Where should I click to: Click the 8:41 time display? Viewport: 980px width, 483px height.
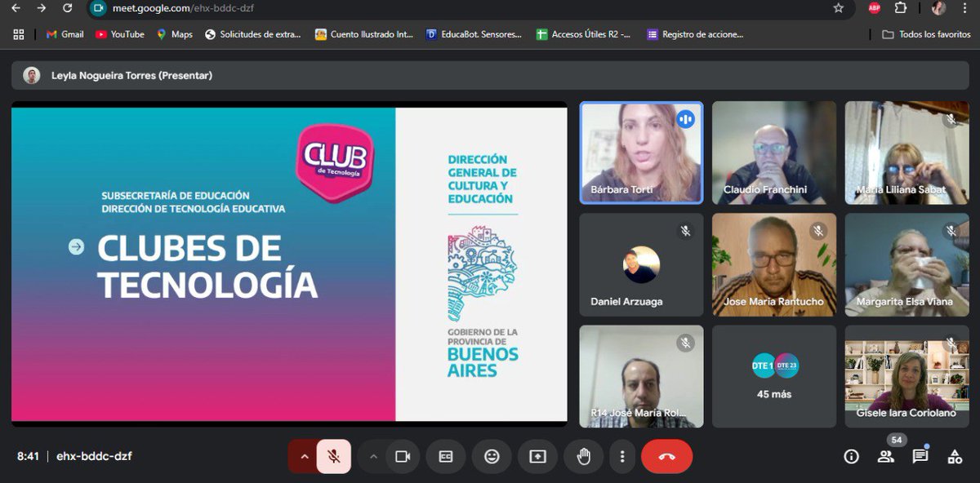tap(28, 456)
